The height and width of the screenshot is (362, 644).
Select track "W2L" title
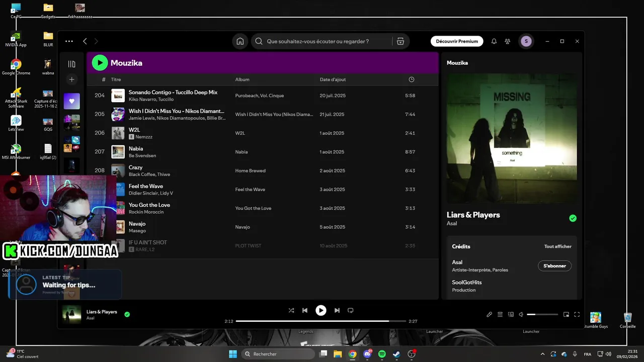pyautogui.click(x=134, y=130)
